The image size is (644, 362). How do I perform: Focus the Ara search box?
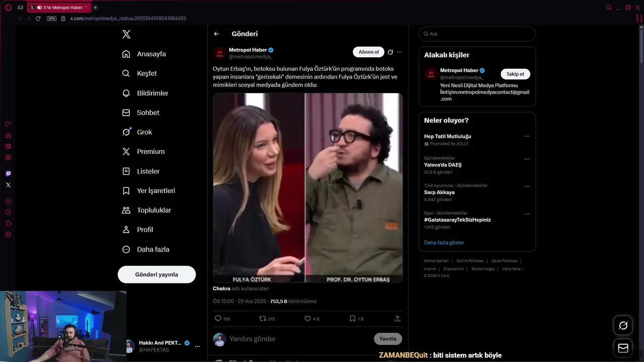(x=477, y=34)
